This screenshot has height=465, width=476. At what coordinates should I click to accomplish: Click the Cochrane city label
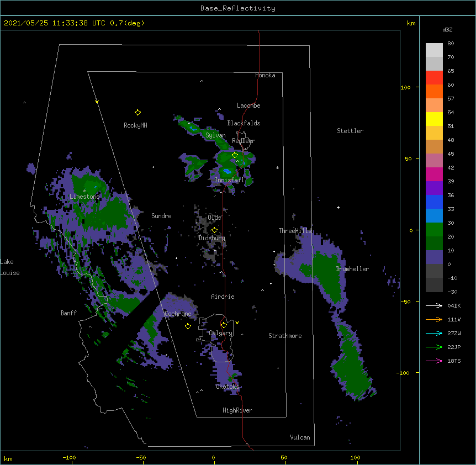[178, 314]
